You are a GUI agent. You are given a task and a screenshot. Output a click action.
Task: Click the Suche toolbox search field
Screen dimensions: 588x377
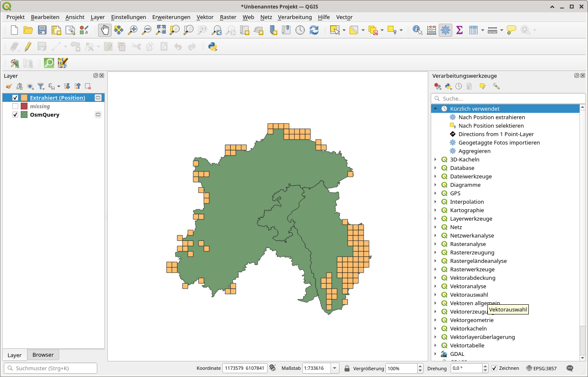508,98
